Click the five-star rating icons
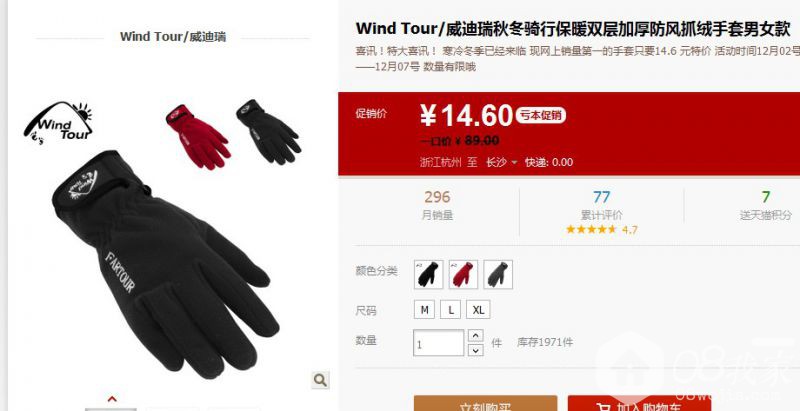 pyautogui.click(x=591, y=229)
